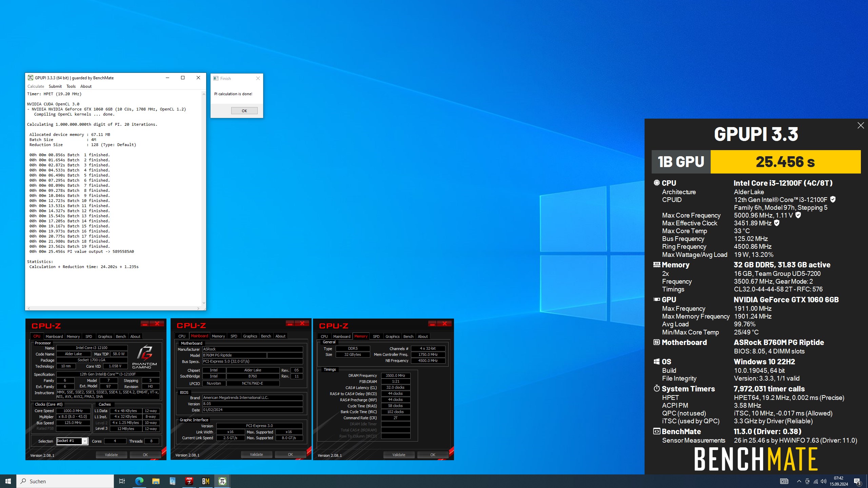Open Bench tab in first CPU-Z
868x488 pixels.
(x=121, y=336)
